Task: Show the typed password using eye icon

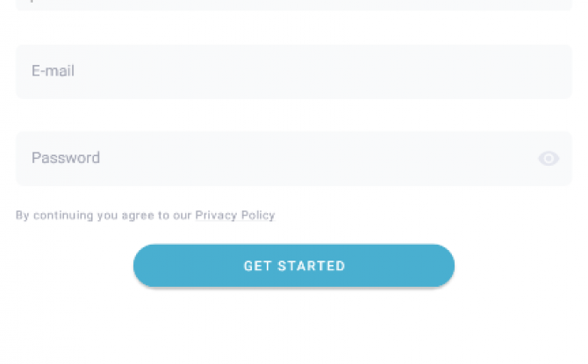Action: [549, 159]
